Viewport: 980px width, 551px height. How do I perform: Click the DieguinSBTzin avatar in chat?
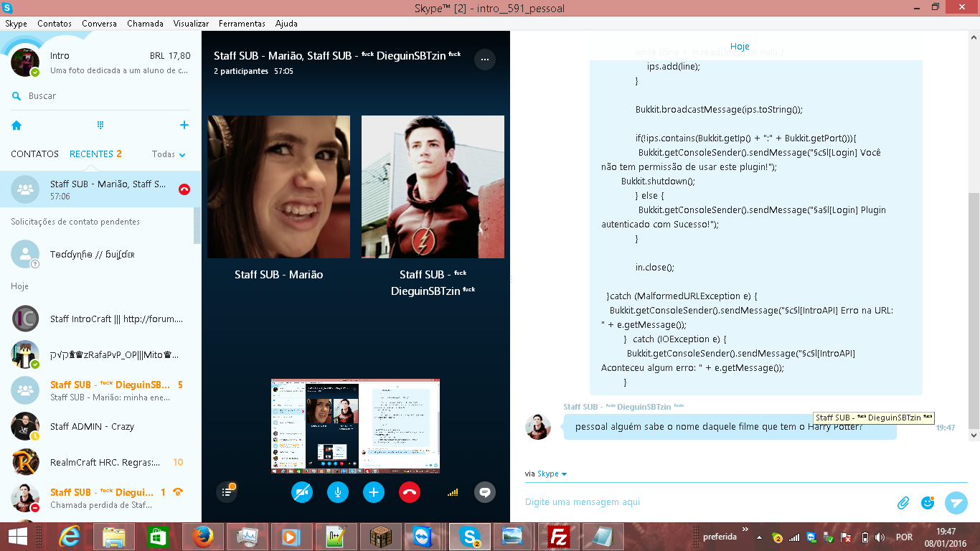point(538,426)
